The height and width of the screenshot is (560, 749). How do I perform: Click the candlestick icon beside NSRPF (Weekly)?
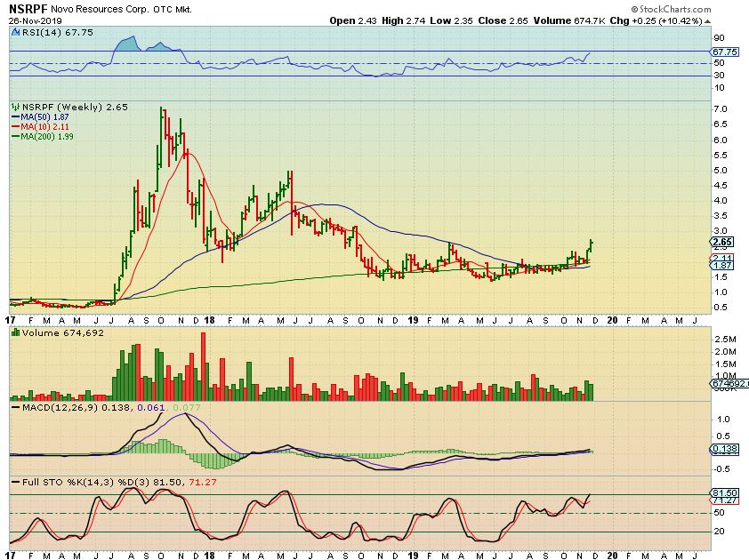click(x=15, y=107)
